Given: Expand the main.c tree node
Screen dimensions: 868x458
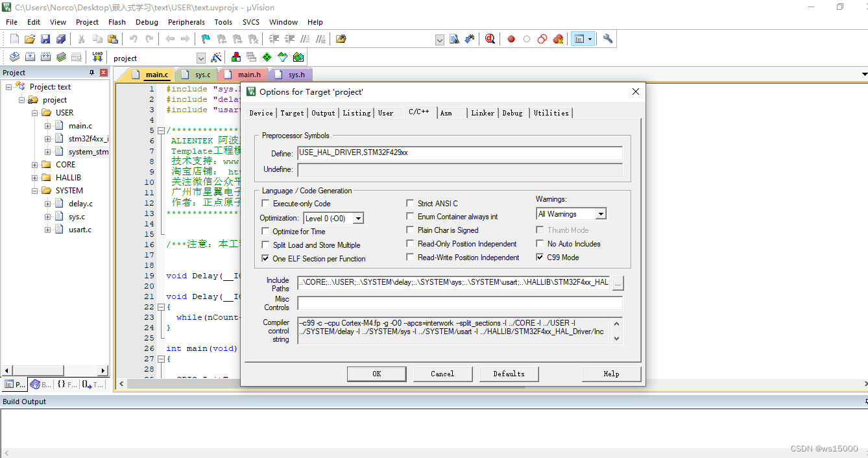Looking at the screenshot, I should point(47,126).
